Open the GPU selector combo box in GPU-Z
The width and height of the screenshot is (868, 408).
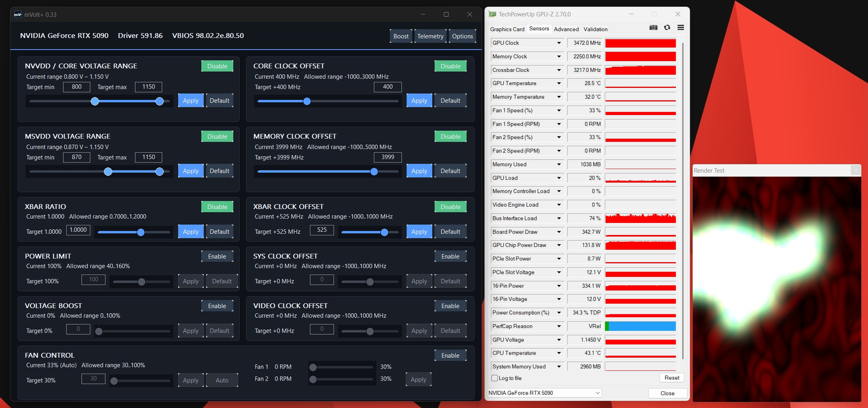[x=544, y=393]
